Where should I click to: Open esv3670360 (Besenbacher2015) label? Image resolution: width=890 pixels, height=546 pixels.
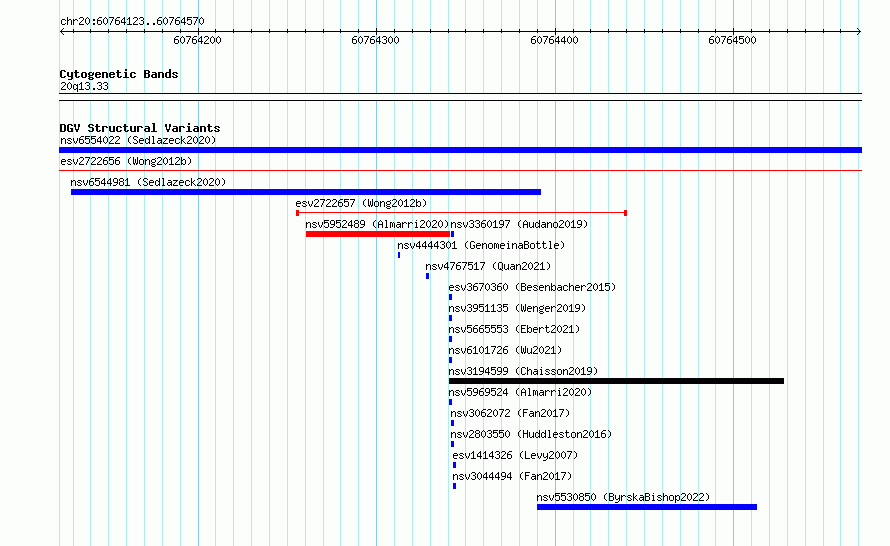[x=532, y=287]
